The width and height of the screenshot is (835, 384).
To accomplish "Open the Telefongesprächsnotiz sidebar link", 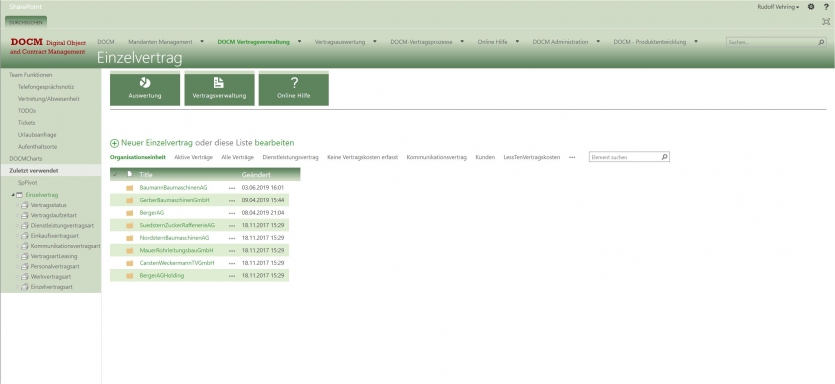I will [x=46, y=87].
